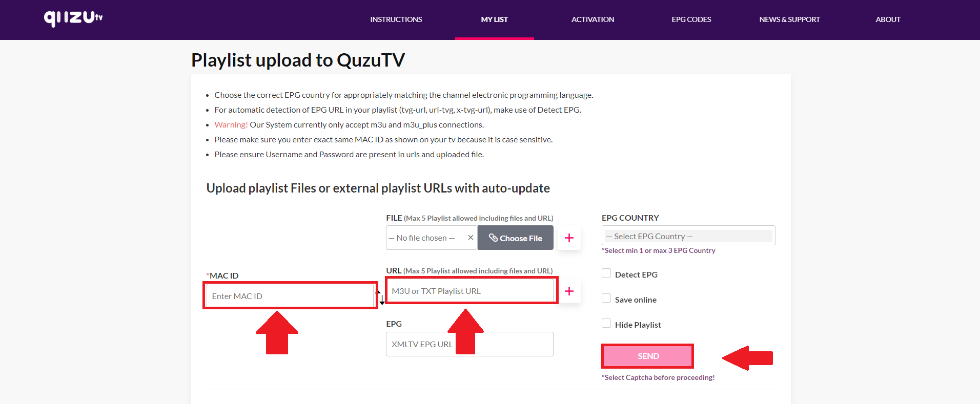Click the Choose File button
Viewport: 980px width, 404px height.
click(515, 238)
